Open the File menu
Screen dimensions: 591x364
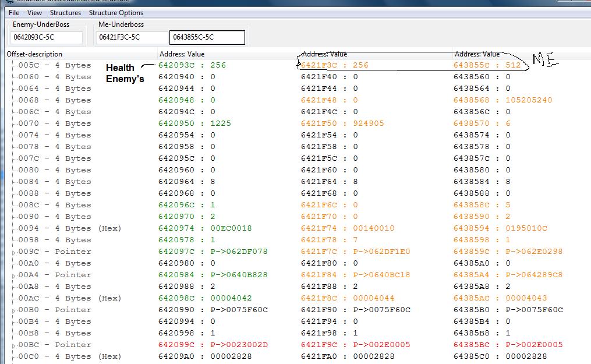14,12
